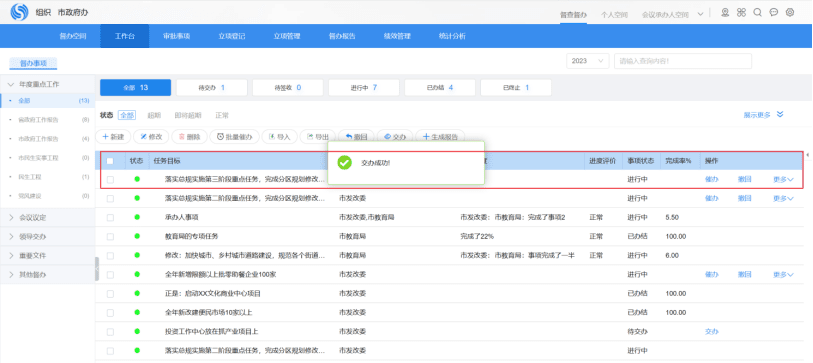Select 民生工程 (1) in sidebar
813x363 pixels.
pos(47,177)
